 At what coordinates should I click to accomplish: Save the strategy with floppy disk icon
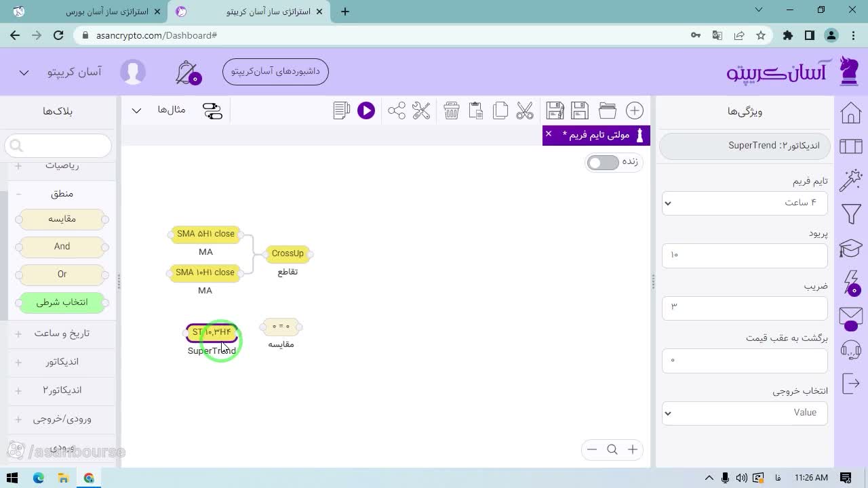click(580, 110)
